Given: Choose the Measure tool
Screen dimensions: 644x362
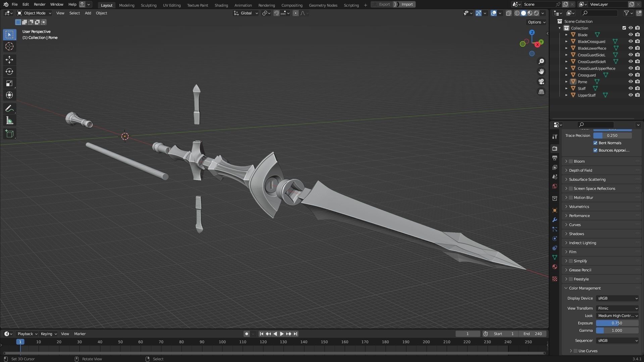Looking at the screenshot, I should click(9, 120).
